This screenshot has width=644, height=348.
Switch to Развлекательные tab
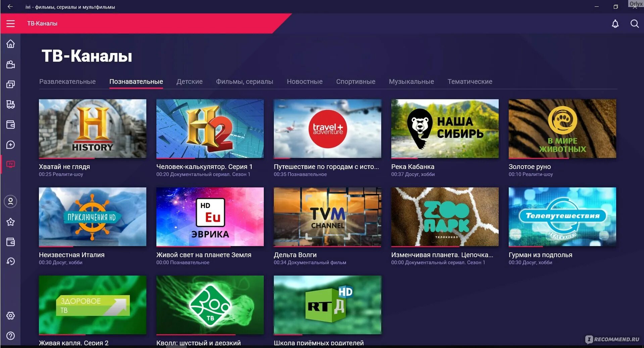coord(67,82)
